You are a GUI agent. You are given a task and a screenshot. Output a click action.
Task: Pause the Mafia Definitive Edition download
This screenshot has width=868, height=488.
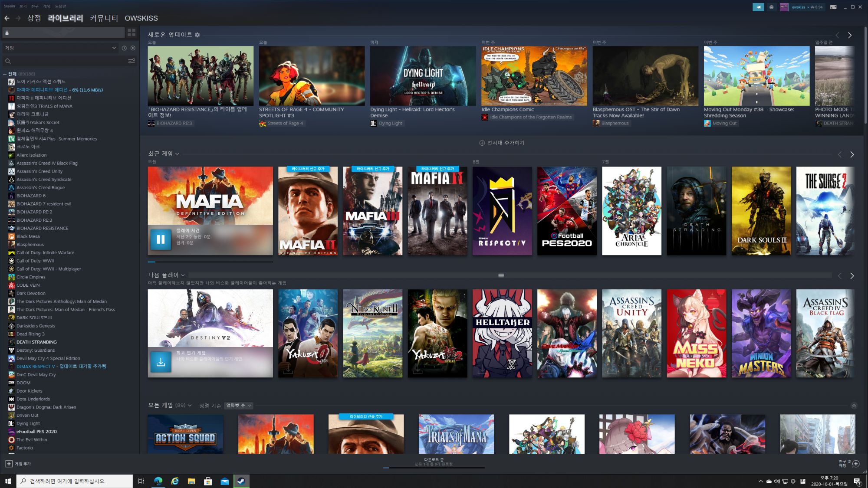click(x=161, y=239)
